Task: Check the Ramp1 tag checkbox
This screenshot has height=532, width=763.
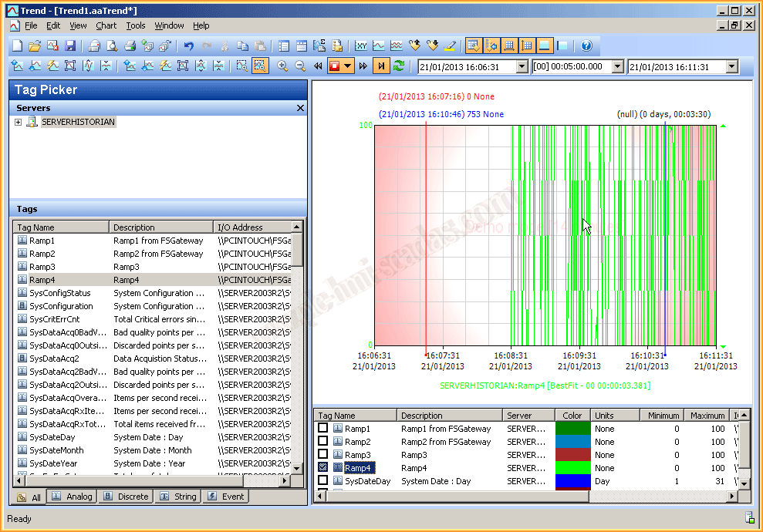Action: click(323, 429)
